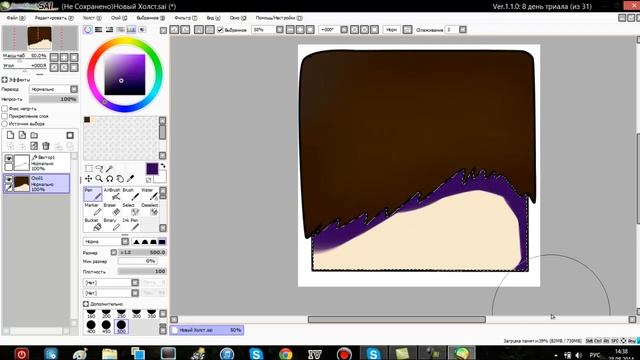Click the navigator canvas thumbnail
The height and width of the screenshot is (360, 640).
(x=39, y=38)
